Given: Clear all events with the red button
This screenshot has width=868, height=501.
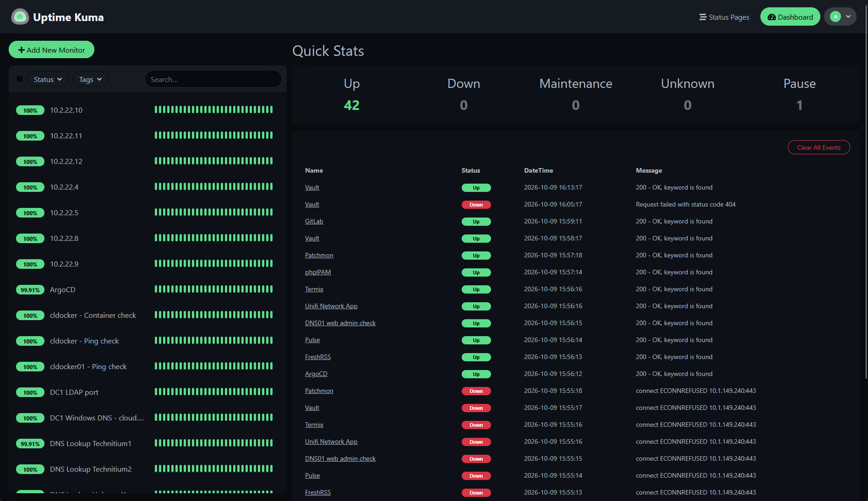Looking at the screenshot, I should pyautogui.click(x=819, y=147).
